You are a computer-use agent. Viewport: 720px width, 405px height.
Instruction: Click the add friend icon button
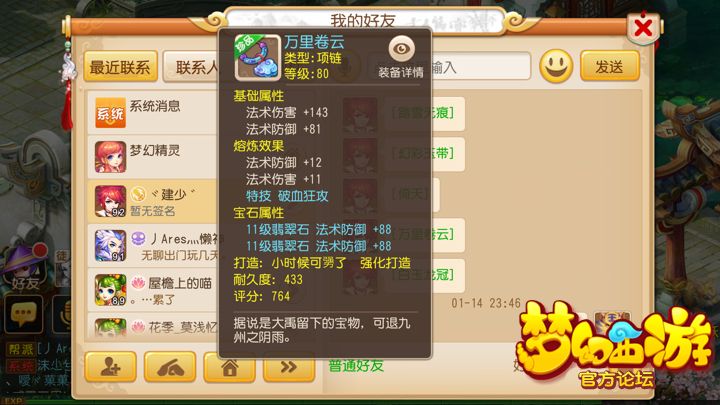click(110, 366)
